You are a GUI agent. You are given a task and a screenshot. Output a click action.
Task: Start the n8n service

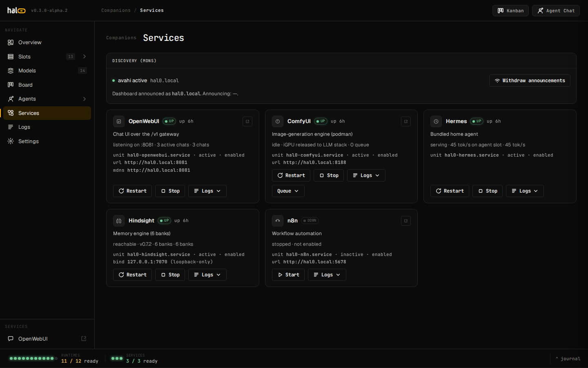pos(288,275)
